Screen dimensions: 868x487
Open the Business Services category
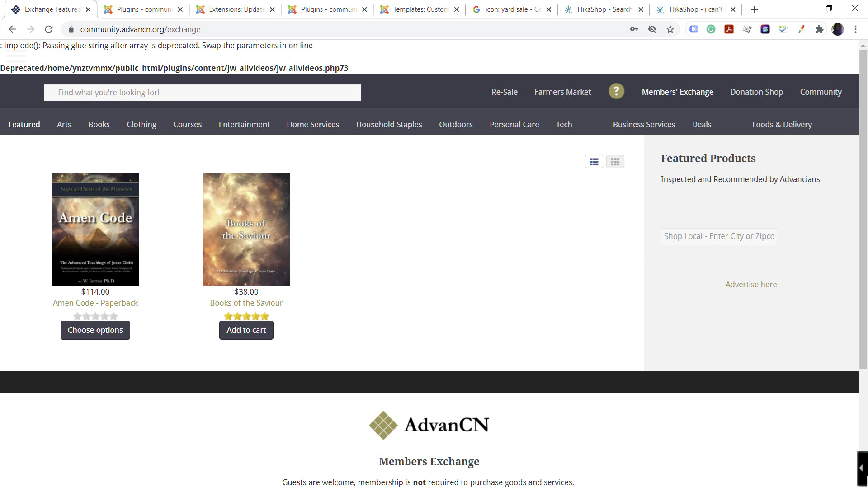[x=644, y=124]
